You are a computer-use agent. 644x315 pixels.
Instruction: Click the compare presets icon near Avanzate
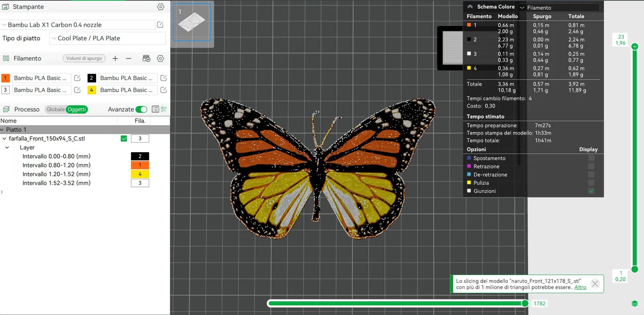click(164, 109)
